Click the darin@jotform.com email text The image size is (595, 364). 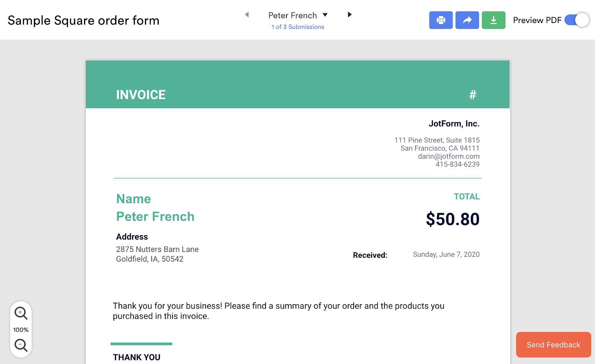click(448, 156)
